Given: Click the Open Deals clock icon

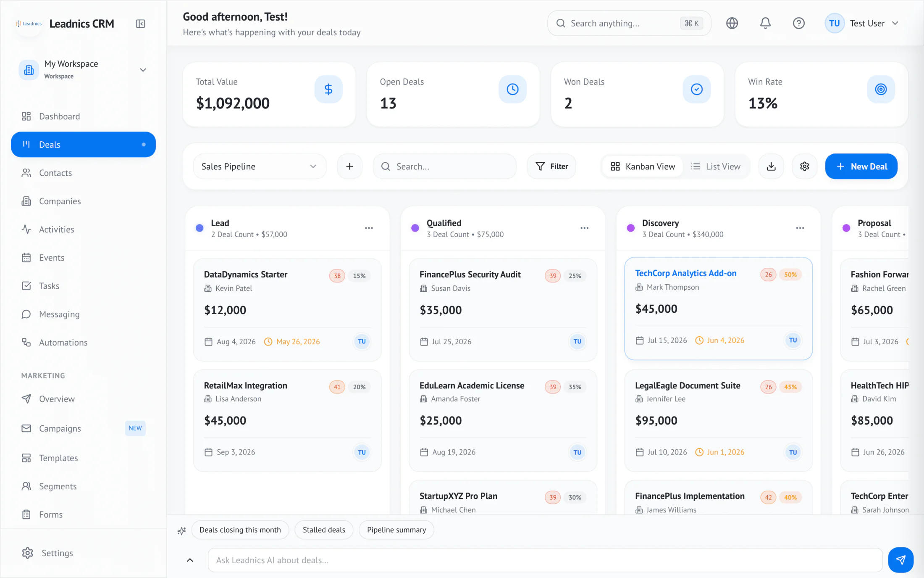Looking at the screenshot, I should click(512, 89).
